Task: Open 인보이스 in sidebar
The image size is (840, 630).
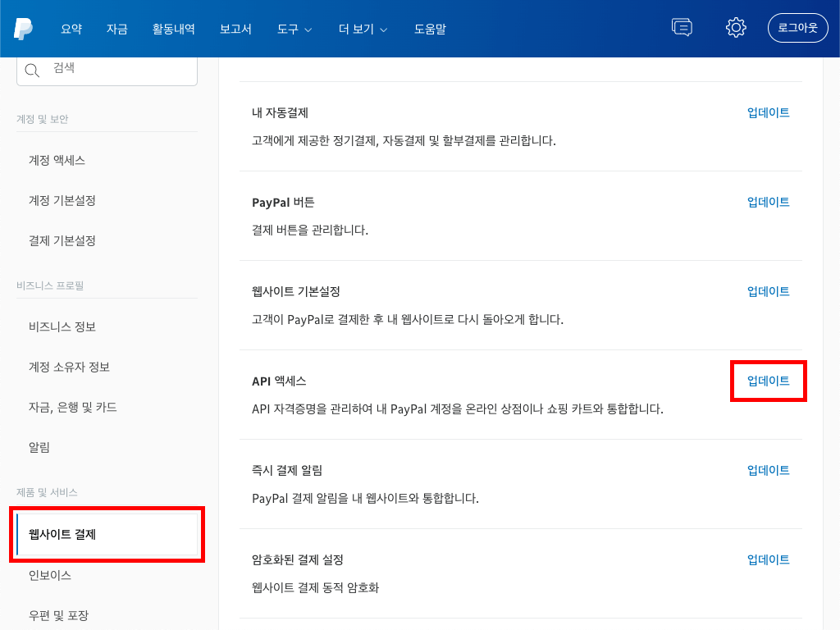Action: 50,575
